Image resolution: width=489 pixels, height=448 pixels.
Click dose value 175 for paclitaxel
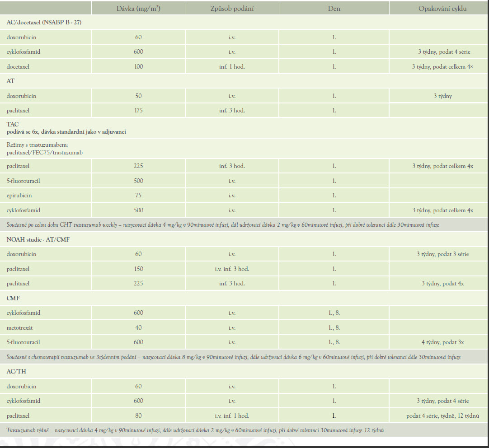(x=138, y=110)
